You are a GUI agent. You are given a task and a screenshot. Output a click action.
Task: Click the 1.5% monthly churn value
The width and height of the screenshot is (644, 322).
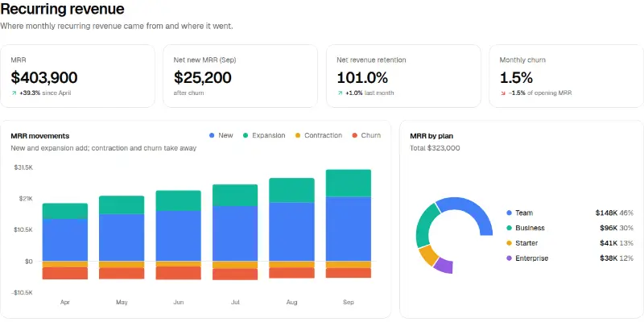(x=516, y=77)
